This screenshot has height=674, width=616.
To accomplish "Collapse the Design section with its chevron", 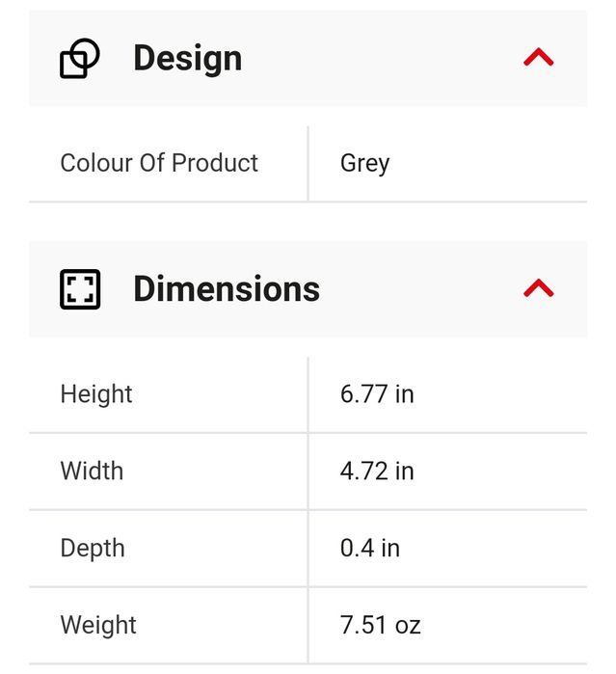I will coord(538,58).
